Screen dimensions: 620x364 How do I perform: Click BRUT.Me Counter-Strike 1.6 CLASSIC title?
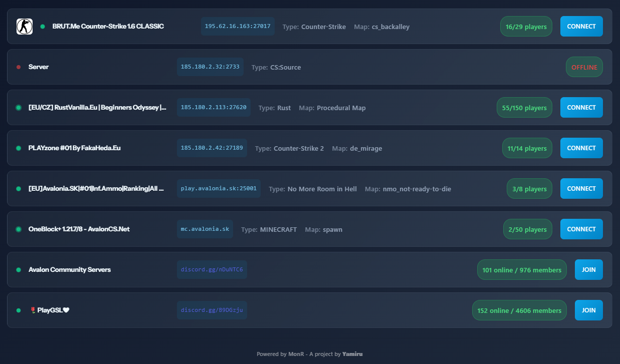point(108,27)
